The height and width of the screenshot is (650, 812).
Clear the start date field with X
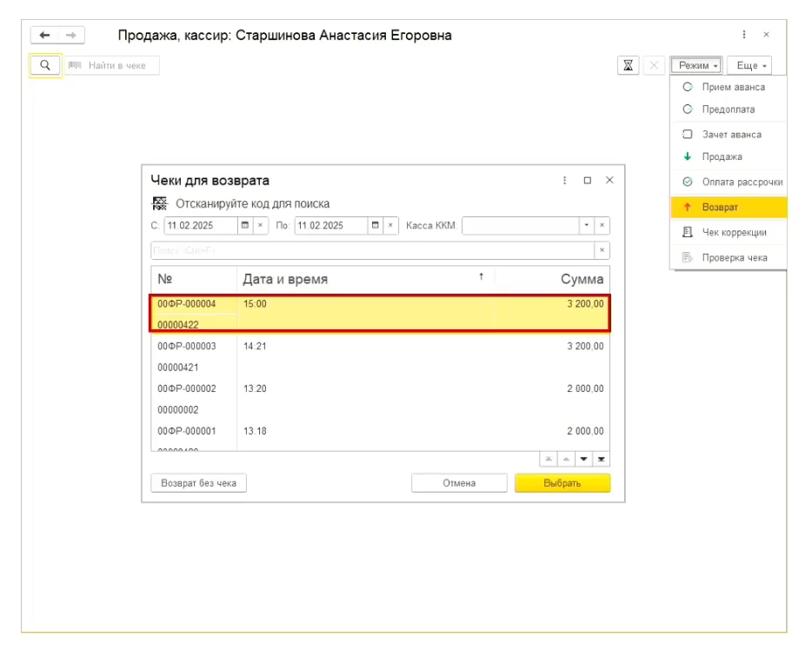260,226
